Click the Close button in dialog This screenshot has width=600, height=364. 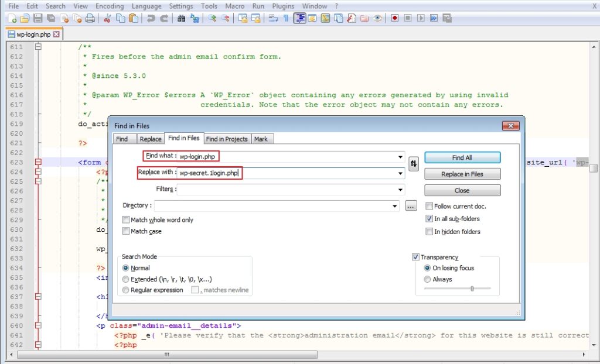click(x=462, y=190)
